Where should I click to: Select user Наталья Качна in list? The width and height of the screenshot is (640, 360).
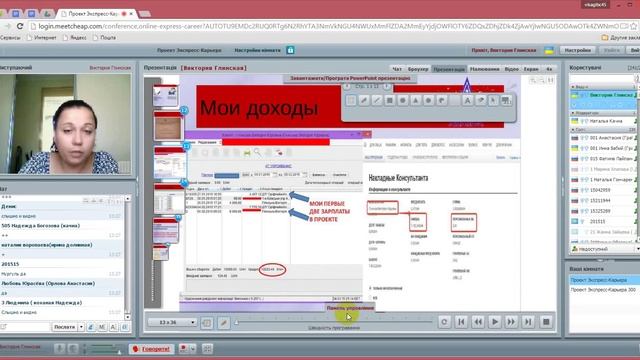(603, 121)
